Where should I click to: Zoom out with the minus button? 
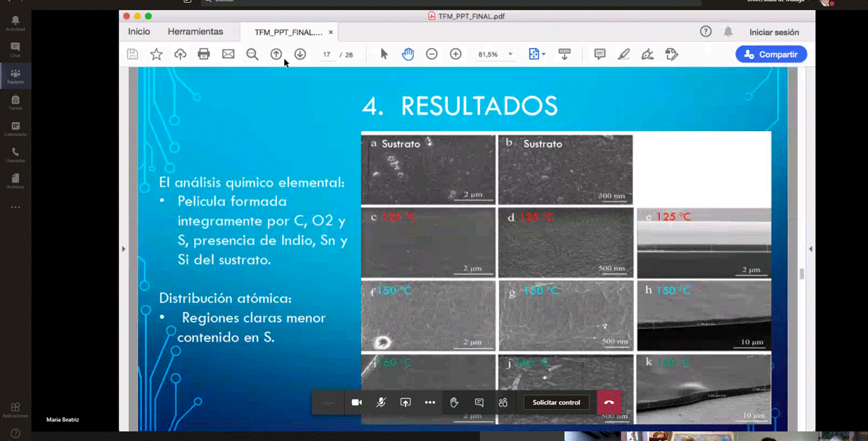tap(432, 54)
